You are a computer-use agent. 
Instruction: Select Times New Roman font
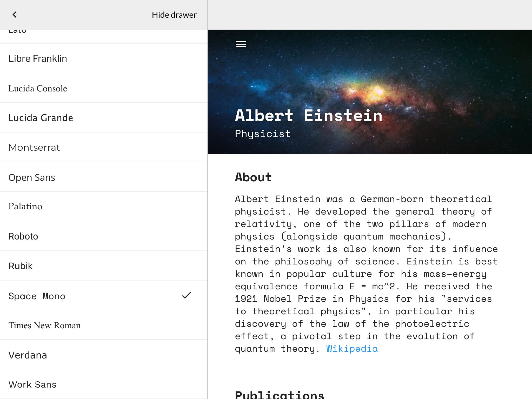(x=44, y=325)
